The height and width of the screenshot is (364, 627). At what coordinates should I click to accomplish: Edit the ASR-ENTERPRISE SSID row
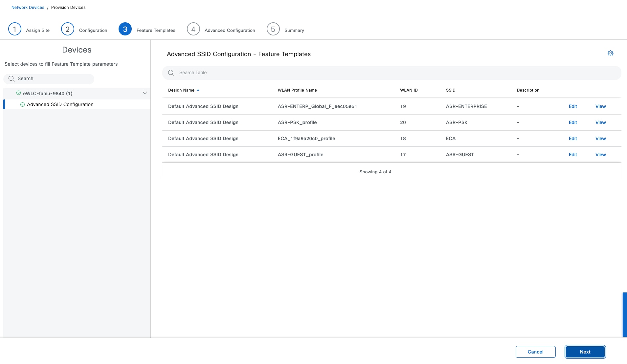click(x=573, y=106)
